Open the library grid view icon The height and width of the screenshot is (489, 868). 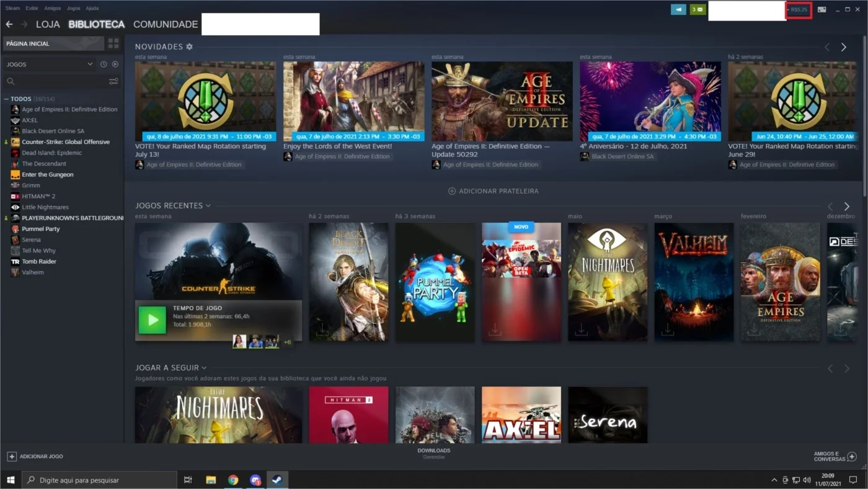(113, 43)
